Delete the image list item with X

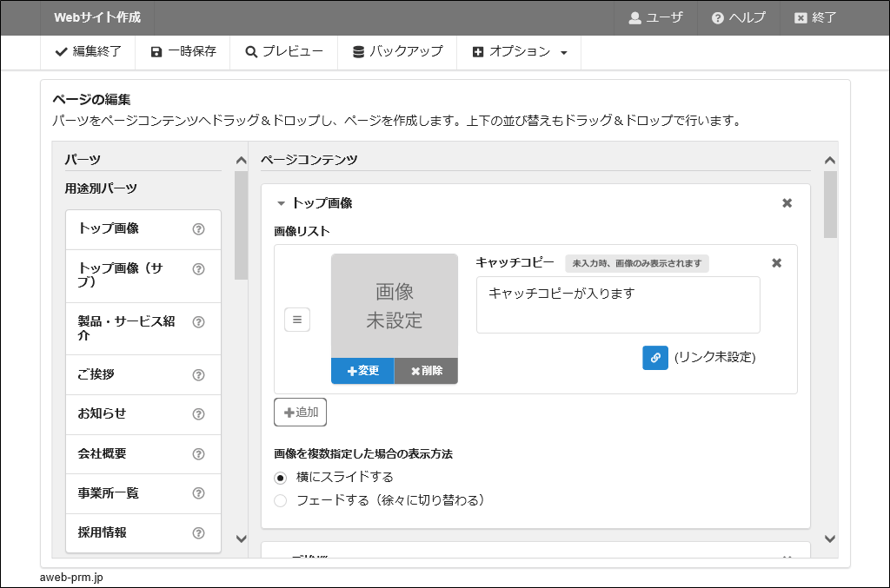pyautogui.click(x=777, y=263)
